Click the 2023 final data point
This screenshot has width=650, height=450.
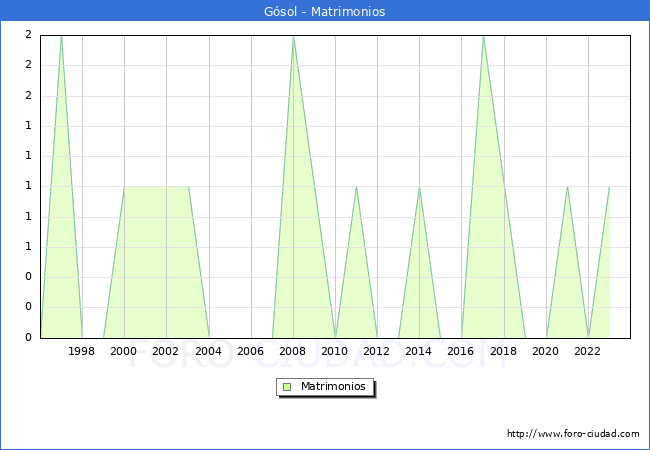pyautogui.click(x=609, y=187)
